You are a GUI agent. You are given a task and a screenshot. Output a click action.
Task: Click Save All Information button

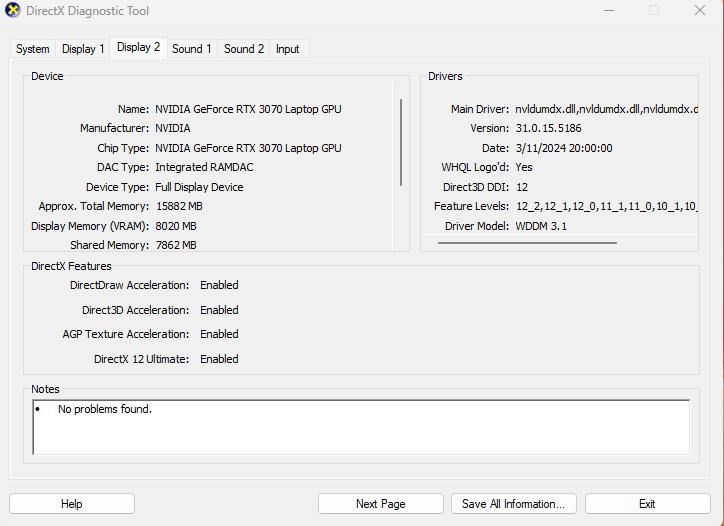tap(513, 504)
